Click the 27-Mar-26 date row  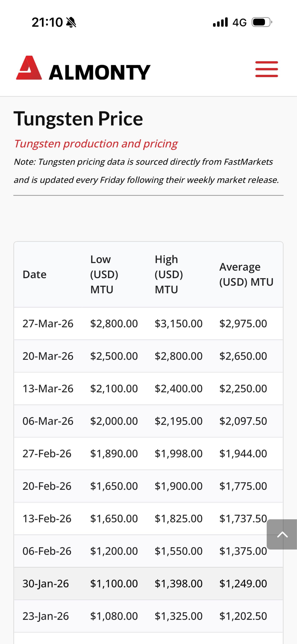coord(48,323)
